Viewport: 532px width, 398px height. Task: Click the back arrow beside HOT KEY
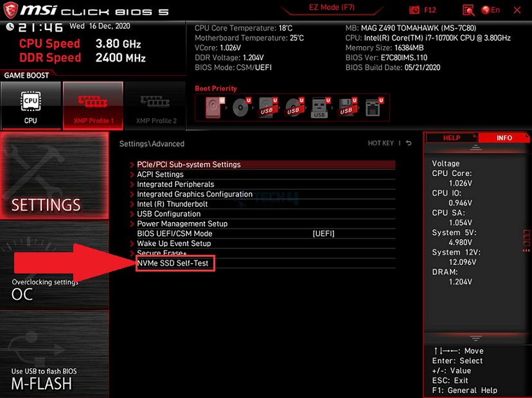pos(409,143)
